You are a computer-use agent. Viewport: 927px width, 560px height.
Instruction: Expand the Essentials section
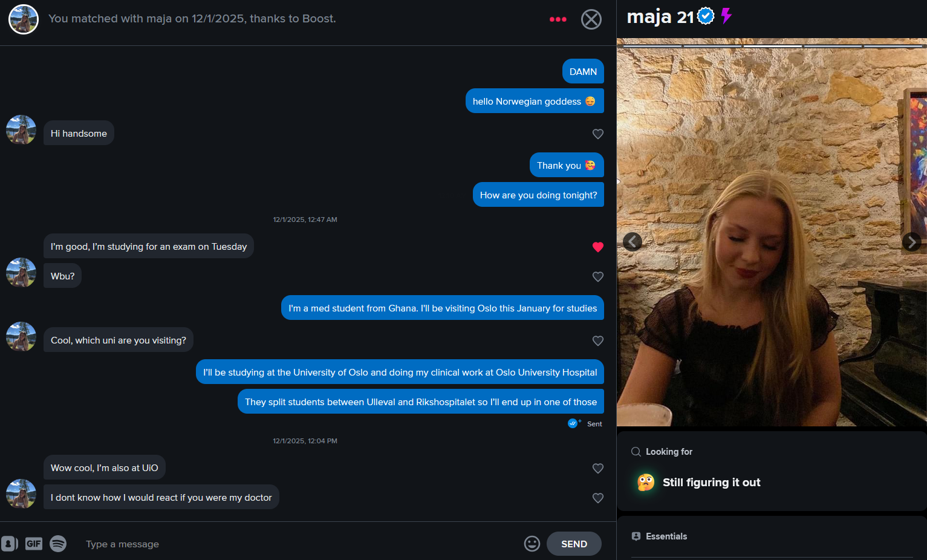pos(772,536)
